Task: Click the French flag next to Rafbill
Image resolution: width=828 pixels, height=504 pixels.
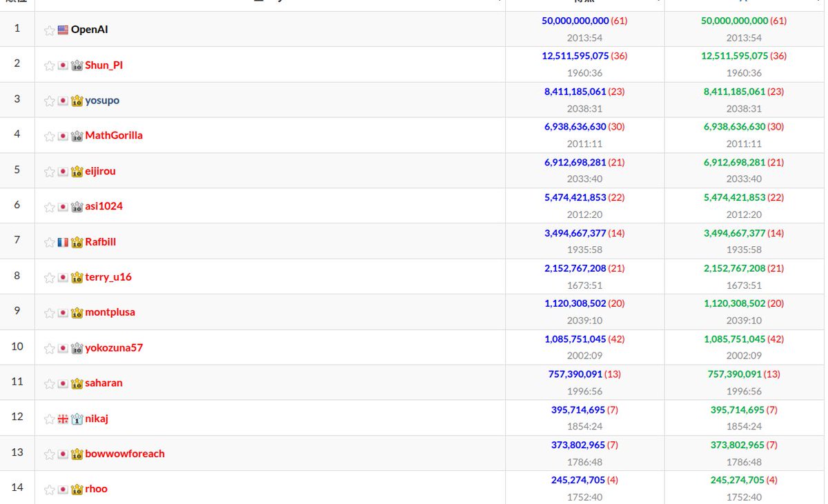Action: 63,243
